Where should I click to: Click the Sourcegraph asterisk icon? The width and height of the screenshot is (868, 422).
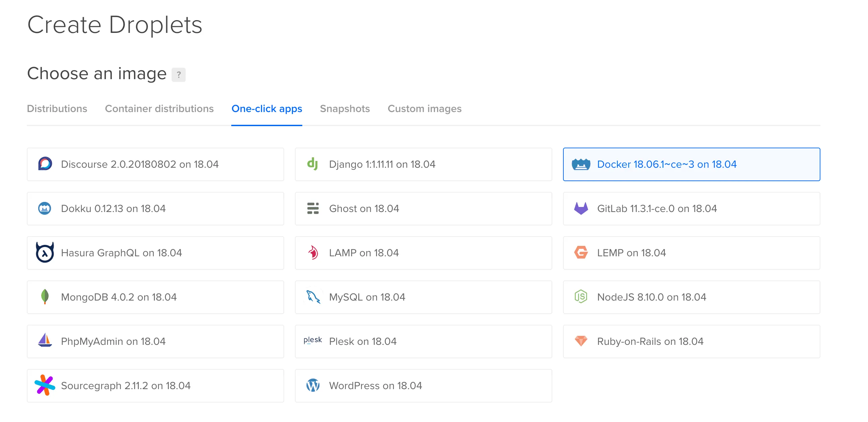click(x=45, y=385)
